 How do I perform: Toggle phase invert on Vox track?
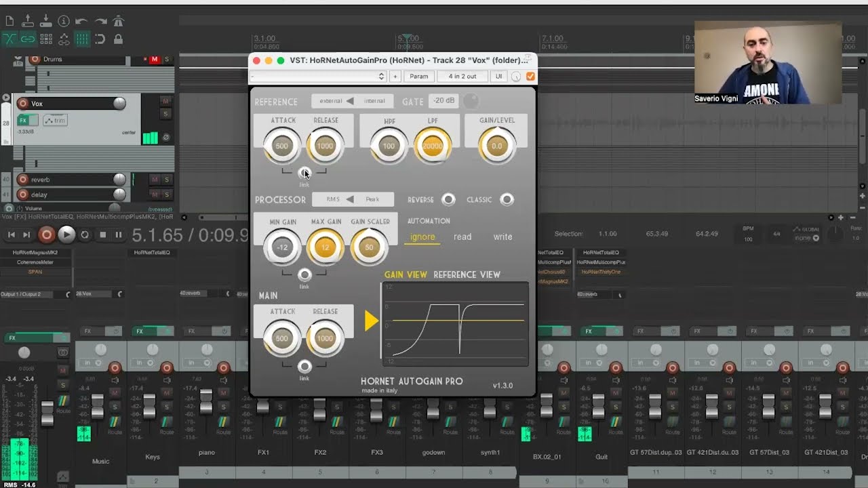(165, 138)
